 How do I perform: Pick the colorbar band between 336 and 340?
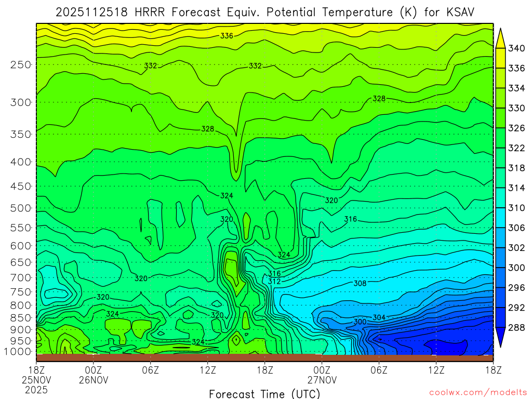pyautogui.click(x=500, y=58)
